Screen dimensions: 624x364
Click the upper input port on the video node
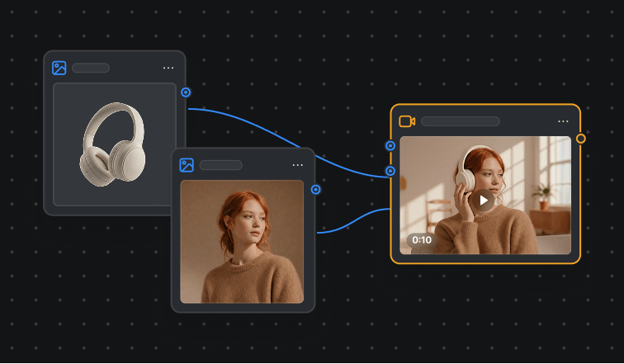point(390,145)
